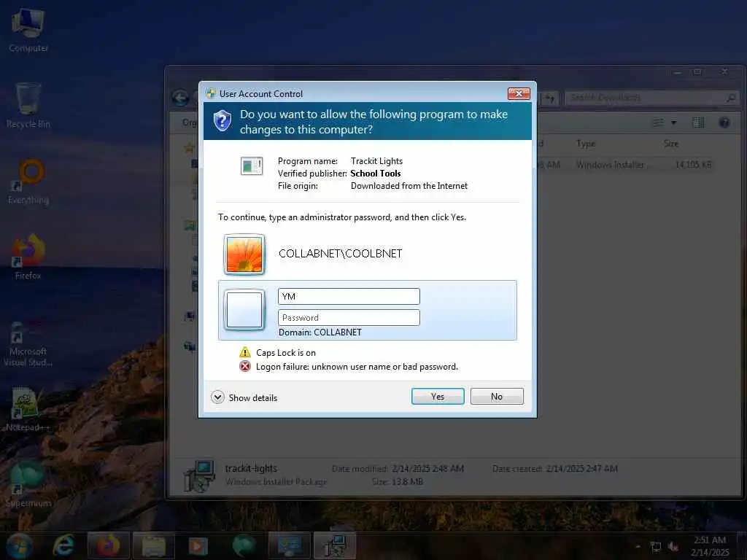Viewport: 747px width, 560px height.
Task: Click the taskbar clock showing 2:51 AM
Action: point(710,545)
